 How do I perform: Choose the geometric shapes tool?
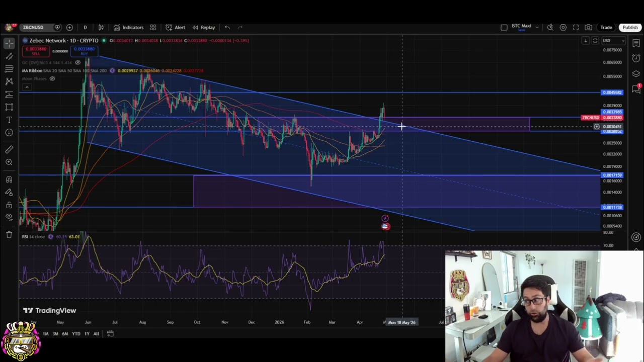(x=9, y=107)
